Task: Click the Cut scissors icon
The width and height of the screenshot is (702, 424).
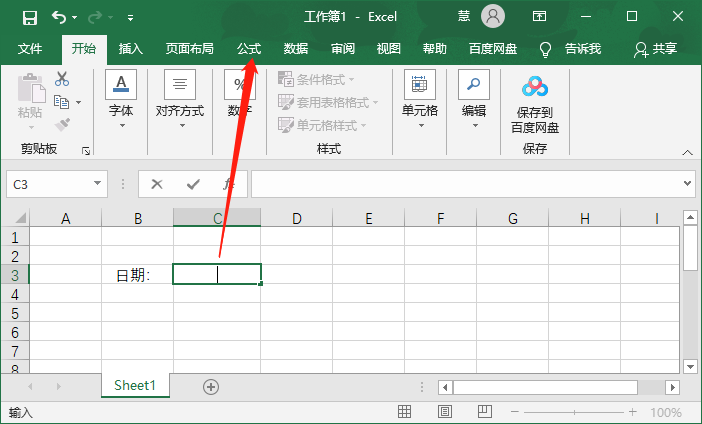Action: [x=62, y=79]
